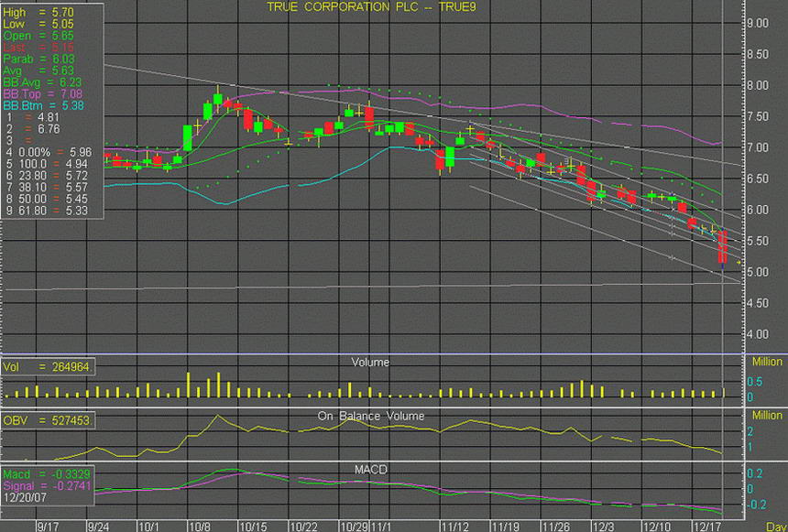Click the BB.Top = 7.08 reading
The image size is (788, 532).
point(43,94)
